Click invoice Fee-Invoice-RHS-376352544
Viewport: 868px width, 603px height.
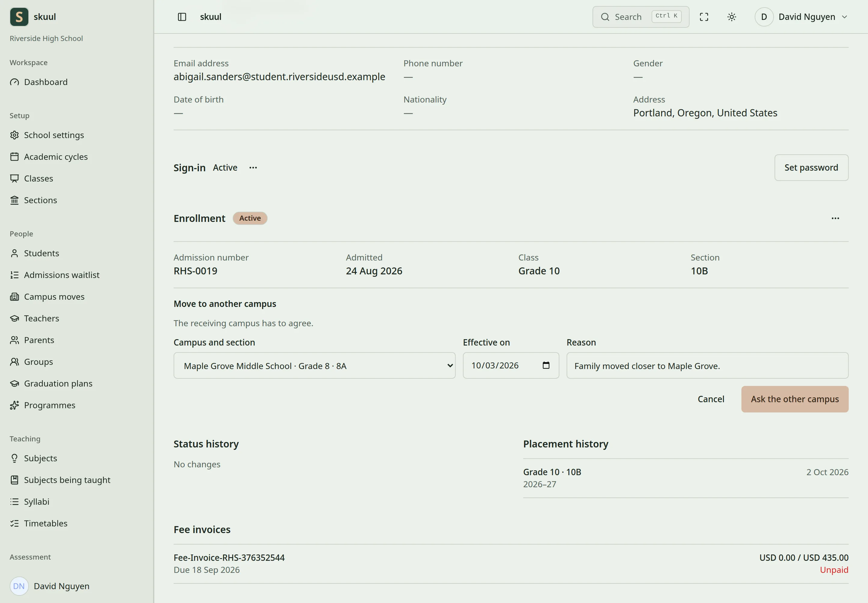229,558
